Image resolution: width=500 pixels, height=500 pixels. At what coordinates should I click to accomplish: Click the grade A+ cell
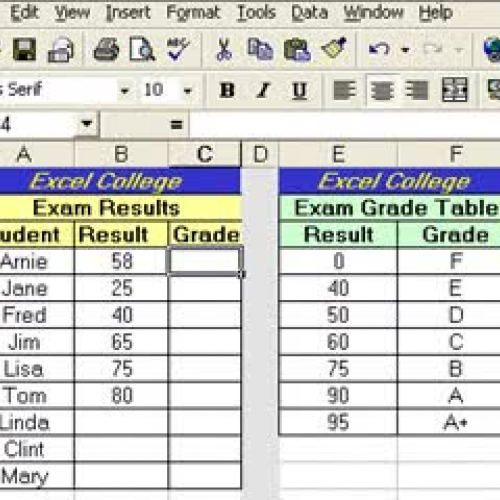[x=449, y=422]
